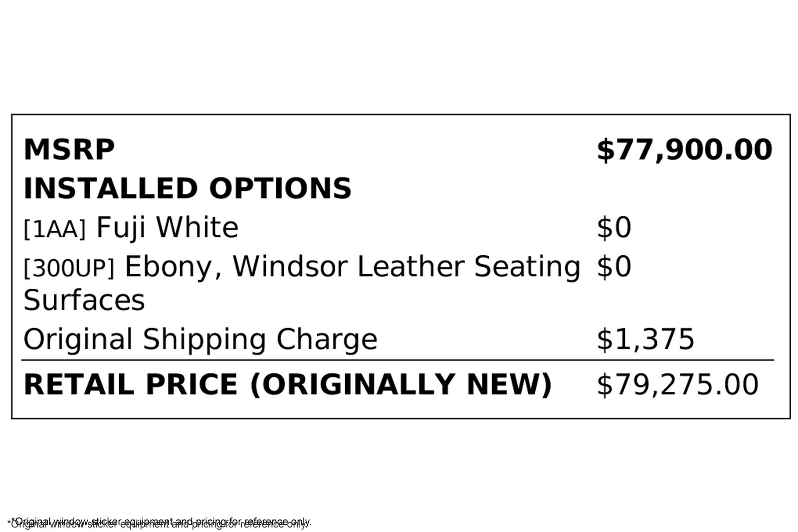Click the word Surfaces
This screenshot has height=532, width=798.
pos(84,300)
